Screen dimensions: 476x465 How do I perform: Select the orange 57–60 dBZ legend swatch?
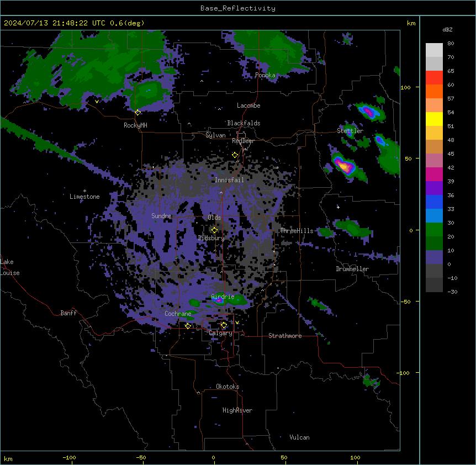[x=434, y=92]
